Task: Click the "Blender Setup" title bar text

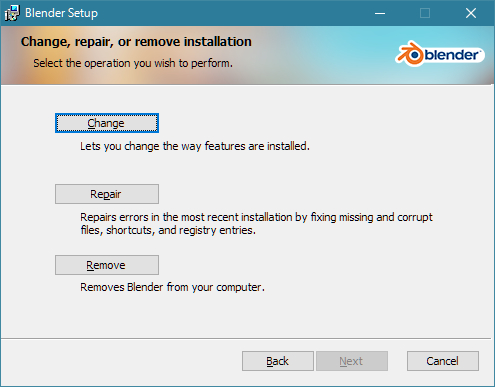Action: coord(61,13)
